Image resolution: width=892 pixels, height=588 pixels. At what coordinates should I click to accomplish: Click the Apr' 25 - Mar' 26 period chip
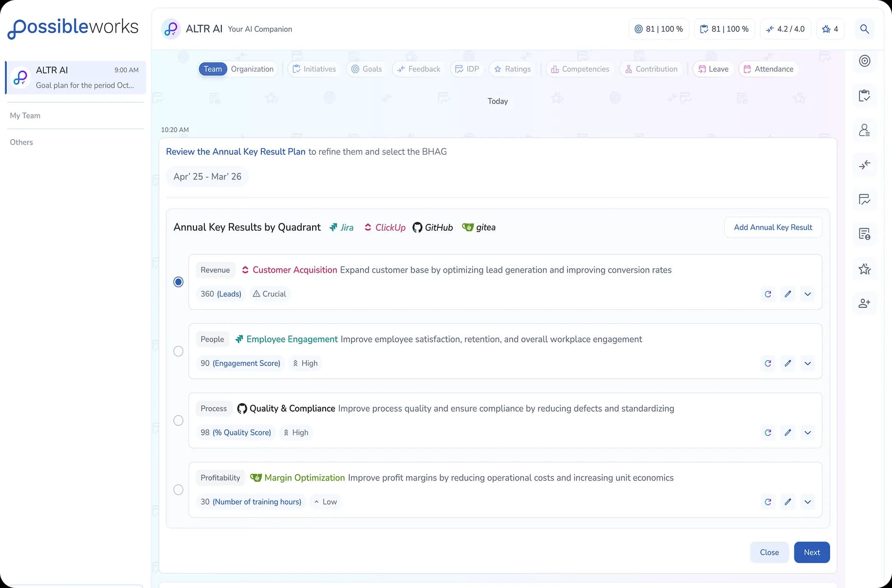[207, 177]
